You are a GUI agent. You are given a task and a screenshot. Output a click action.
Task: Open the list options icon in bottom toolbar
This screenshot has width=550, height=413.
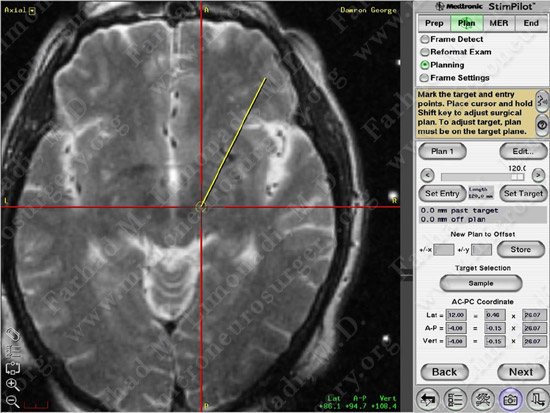(455, 399)
